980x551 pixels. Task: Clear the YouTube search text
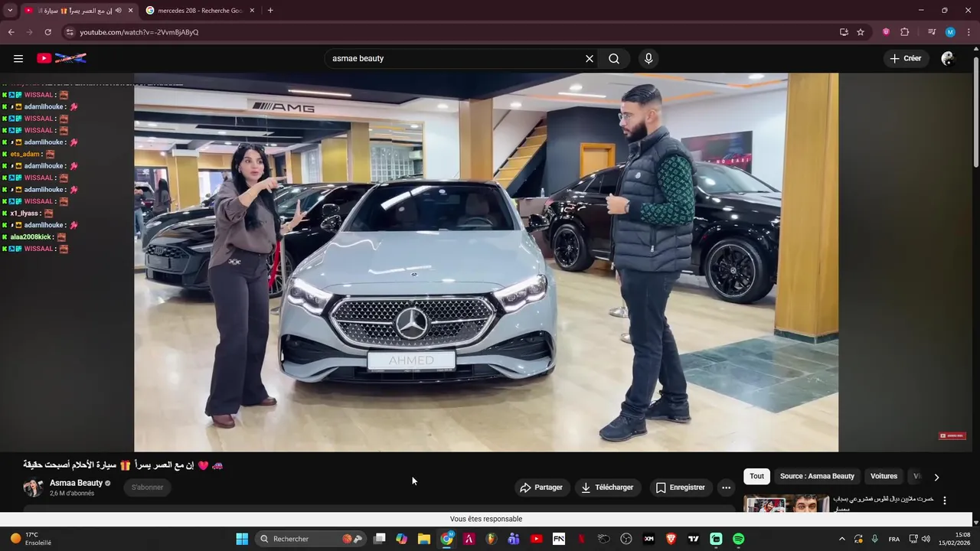pos(590,58)
